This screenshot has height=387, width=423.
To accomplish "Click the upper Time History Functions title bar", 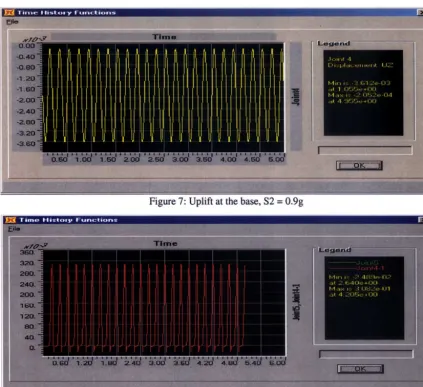I will click(213, 13).
